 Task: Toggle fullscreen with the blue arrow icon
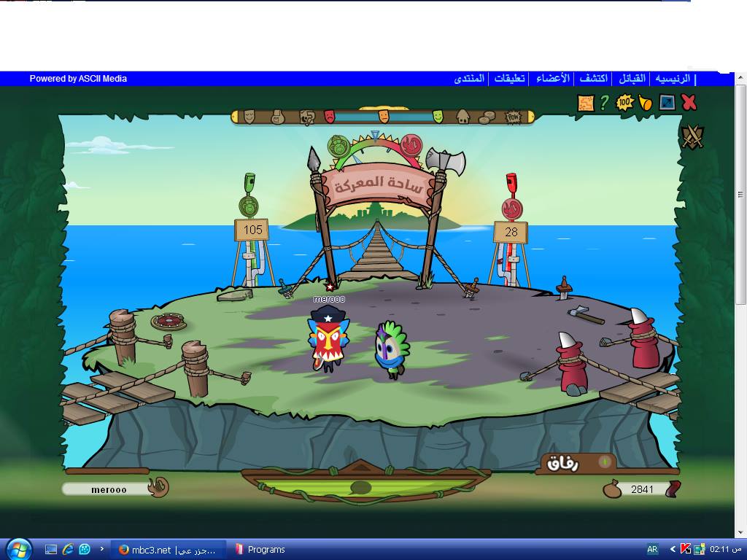(x=667, y=102)
